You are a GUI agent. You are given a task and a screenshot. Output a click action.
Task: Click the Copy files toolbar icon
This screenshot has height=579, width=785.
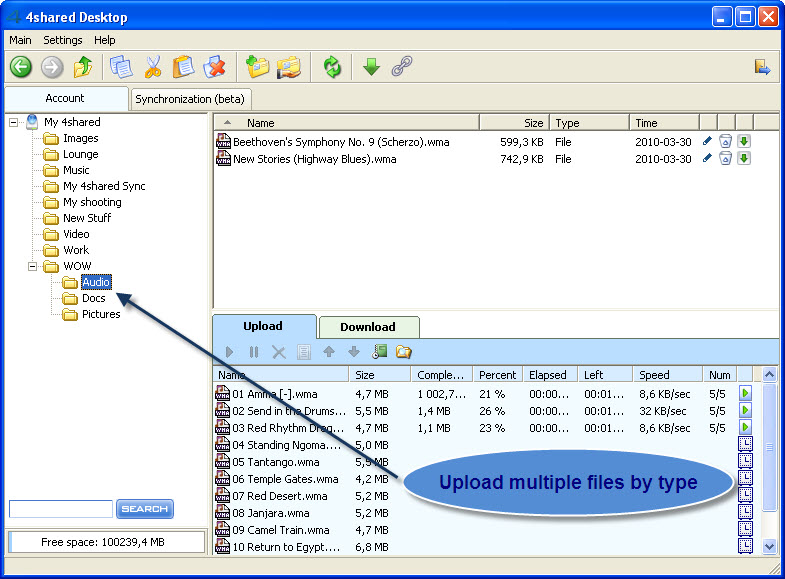(121, 67)
